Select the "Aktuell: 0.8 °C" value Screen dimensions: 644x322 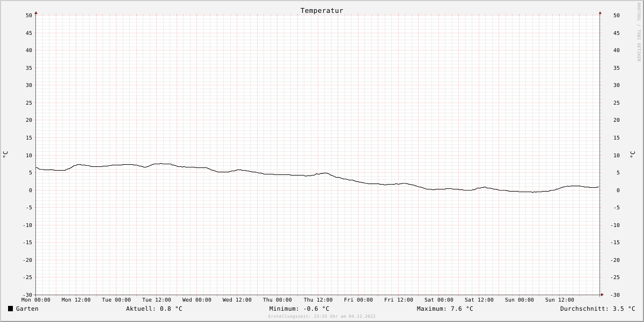pos(154,309)
